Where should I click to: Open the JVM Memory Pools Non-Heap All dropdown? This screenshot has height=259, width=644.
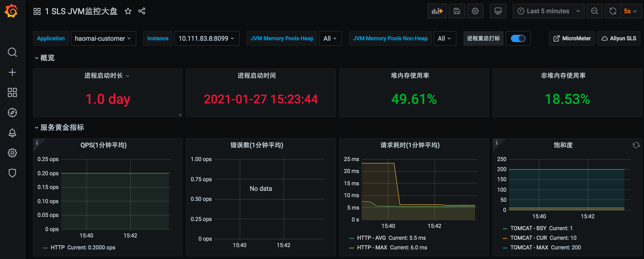click(445, 38)
